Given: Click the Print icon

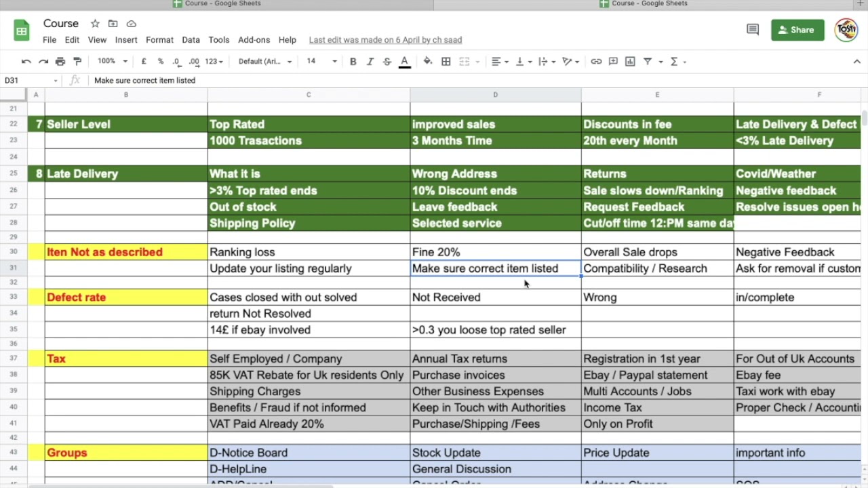Looking at the screenshot, I should click(60, 62).
